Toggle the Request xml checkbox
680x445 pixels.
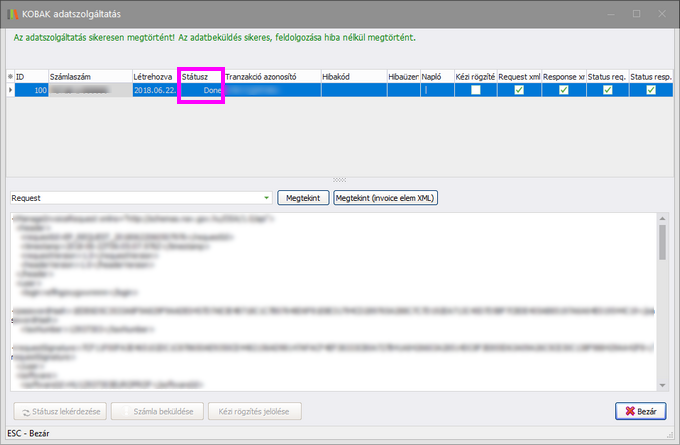518,90
